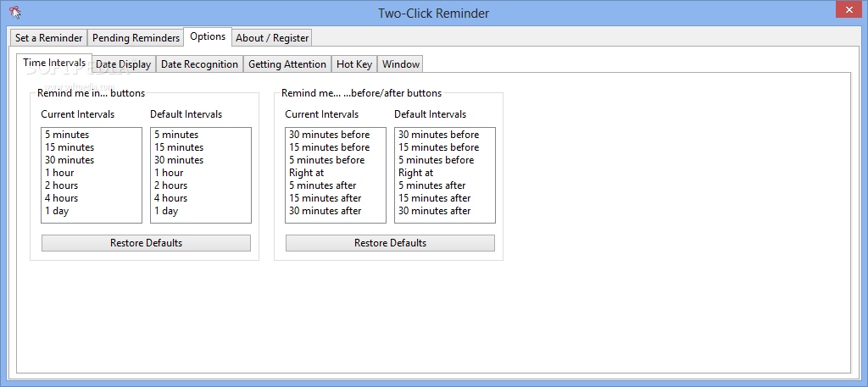Image resolution: width=868 pixels, height=387 pixels.
Task: Go to the About / Register tab
Action: pyautogui.click(x=272, y=38)
